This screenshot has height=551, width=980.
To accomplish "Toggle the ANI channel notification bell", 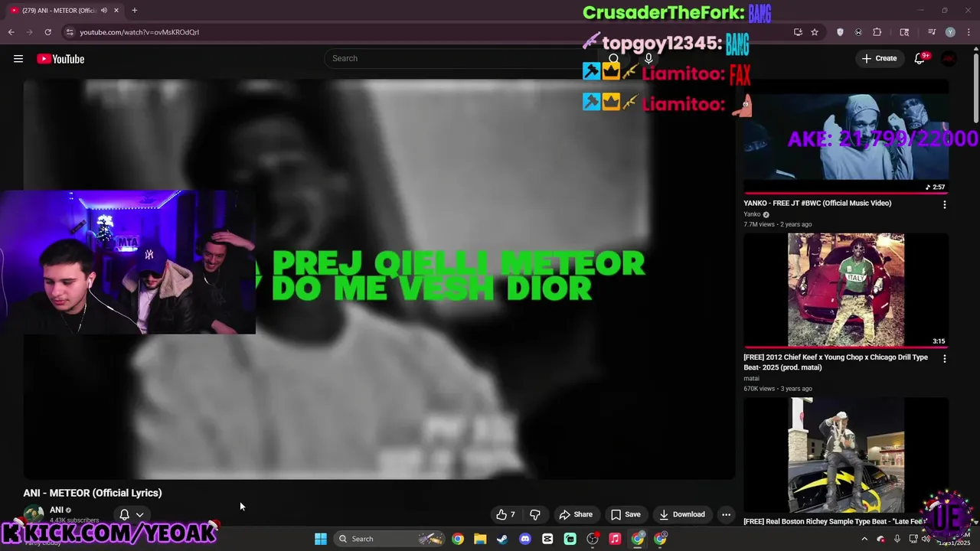I will (124, 515).
